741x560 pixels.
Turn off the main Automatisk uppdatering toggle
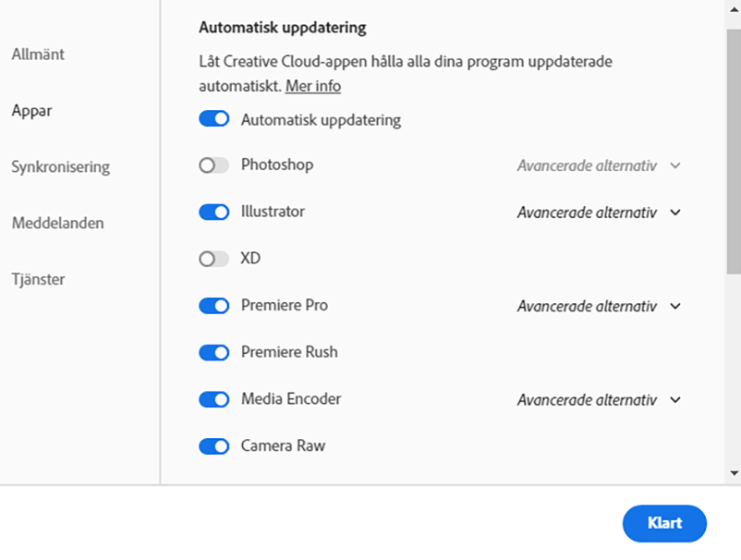point(213,119)
